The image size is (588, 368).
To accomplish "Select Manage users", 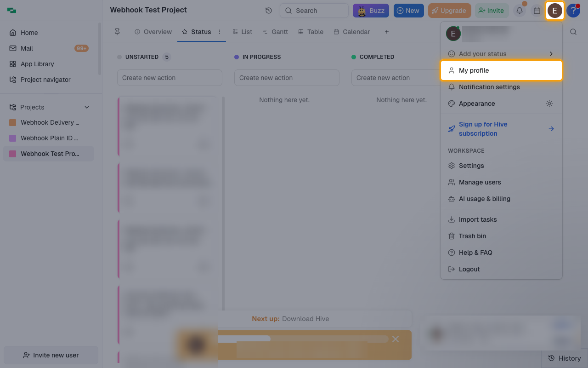I will [x=501, y=182].
